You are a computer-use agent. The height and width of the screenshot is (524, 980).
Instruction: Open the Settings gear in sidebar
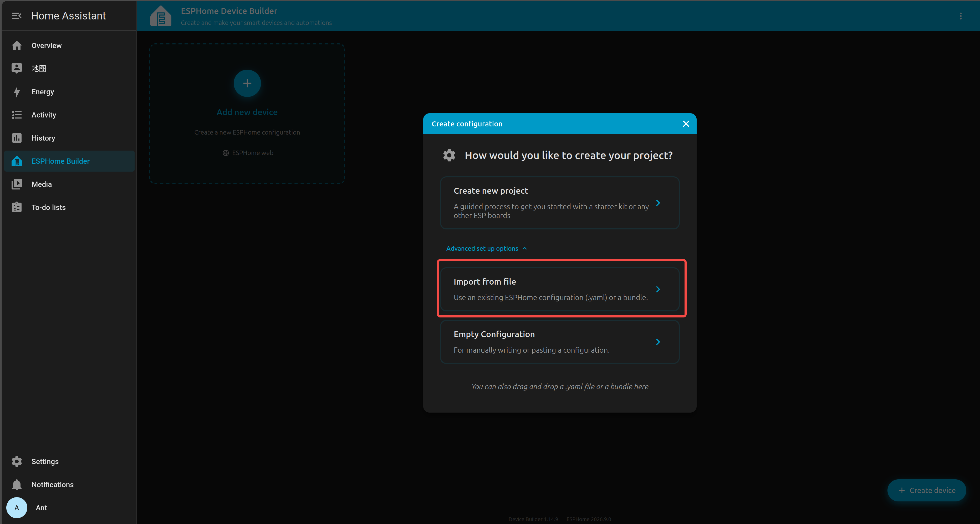(x=17, y=462)
